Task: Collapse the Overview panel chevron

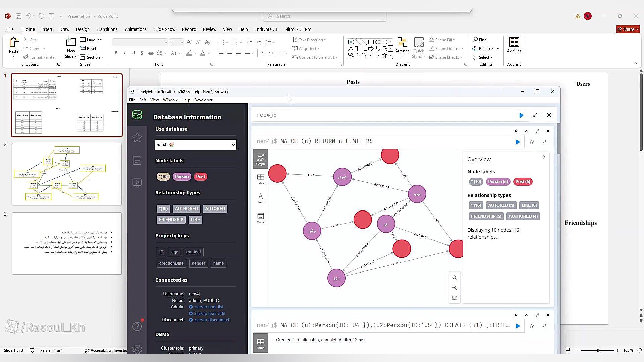Action: (544, 158)
